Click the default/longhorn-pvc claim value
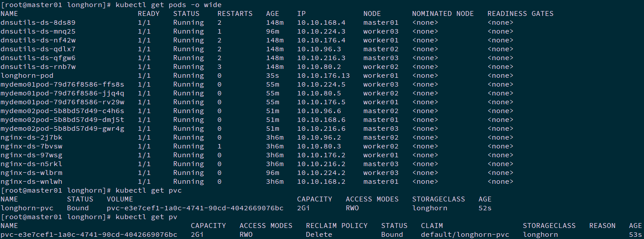Image resolution: width=644 pixels, height=239 pixels. click(x=465, y=235)
